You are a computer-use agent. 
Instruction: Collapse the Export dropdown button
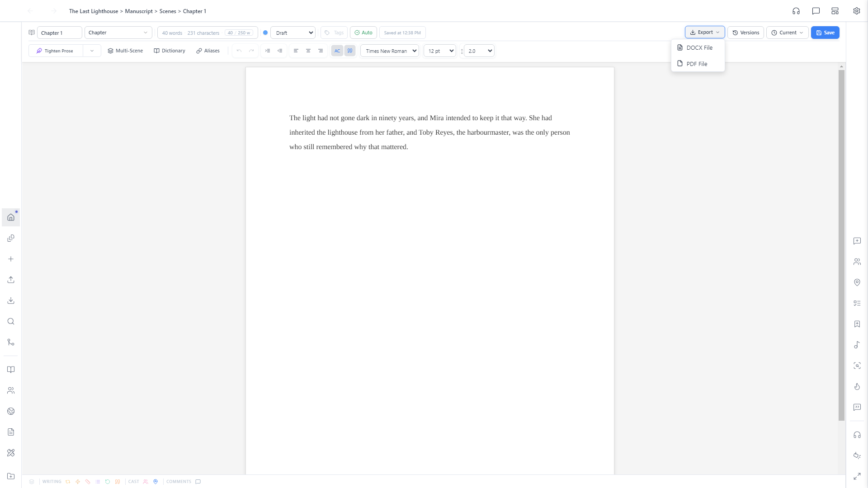pos(705,33)
